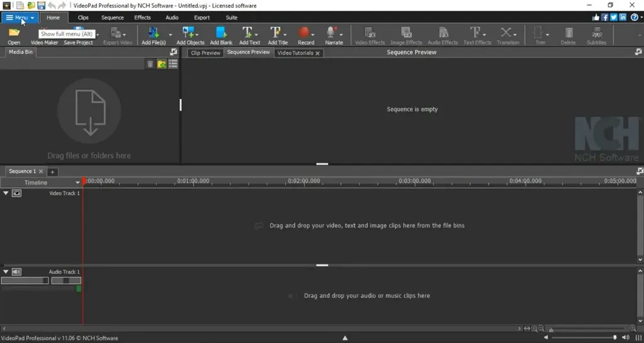Open the Subtitles tool
Image resolution: width=644 pixels, height=343 pixels.
coord(597,33)
